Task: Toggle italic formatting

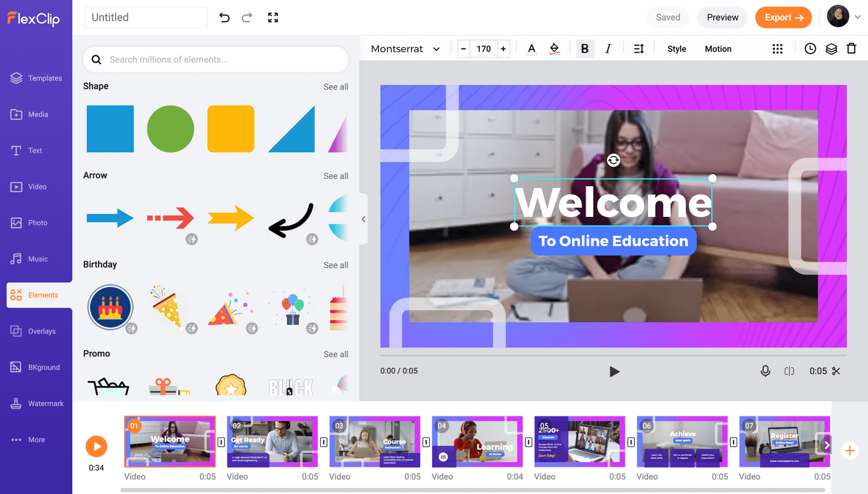Action: pyautogui.click(x=608, y=49)
